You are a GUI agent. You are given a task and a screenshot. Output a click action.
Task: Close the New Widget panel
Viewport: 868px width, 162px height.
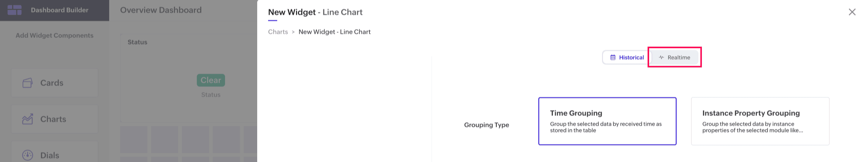[852, 12]
